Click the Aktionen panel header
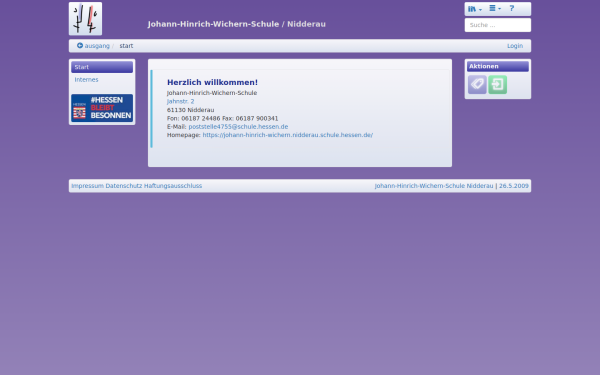This screenshot has width=600, height=375. (497, 66)
